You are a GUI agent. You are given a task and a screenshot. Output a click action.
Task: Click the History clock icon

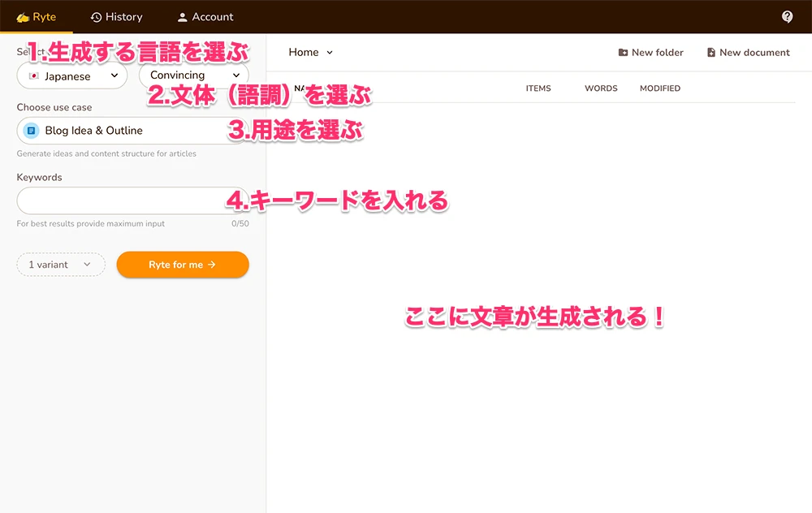(x=96, y=17)
